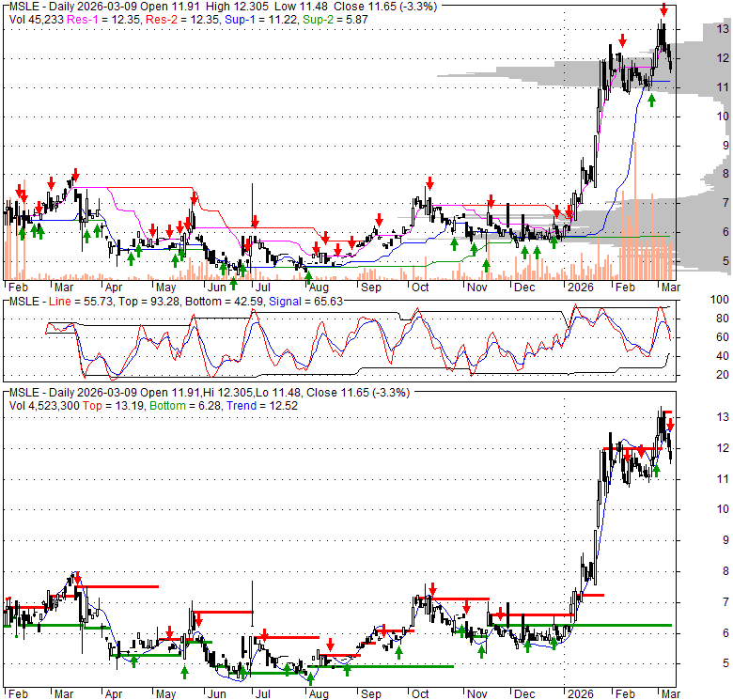Click the Sup-1 = 11.22 support label
The image size is (733, 700).
pyautogui.click(x=261, y=20)
